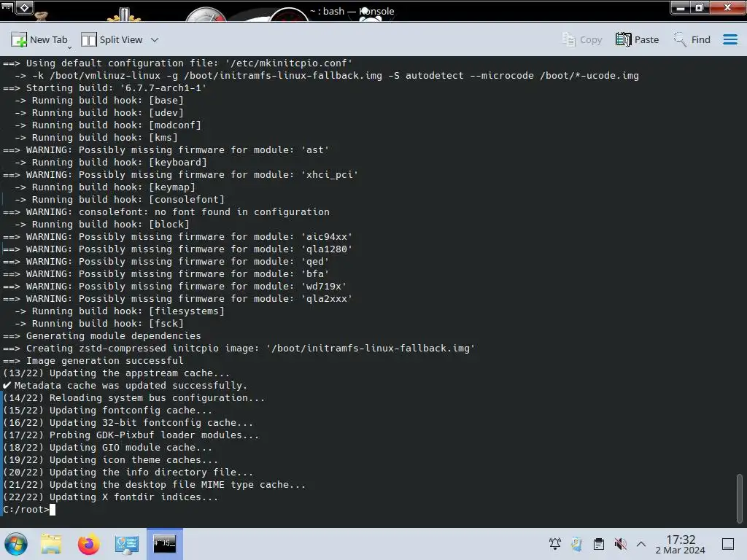Expand hidden system tray icons
Viewport: 747px width, 560px height.
click(641, 544)
